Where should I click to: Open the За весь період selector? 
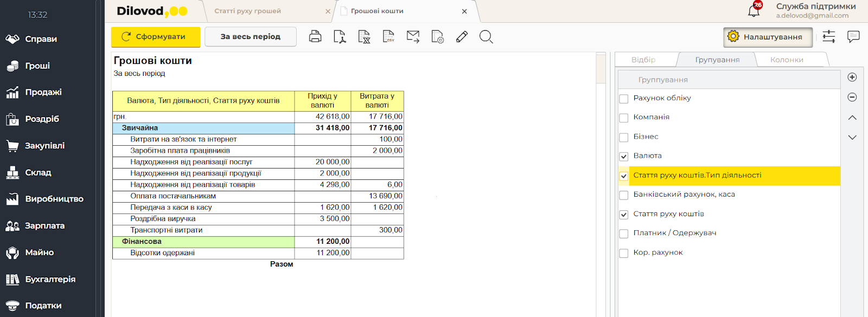click(250, 37)
